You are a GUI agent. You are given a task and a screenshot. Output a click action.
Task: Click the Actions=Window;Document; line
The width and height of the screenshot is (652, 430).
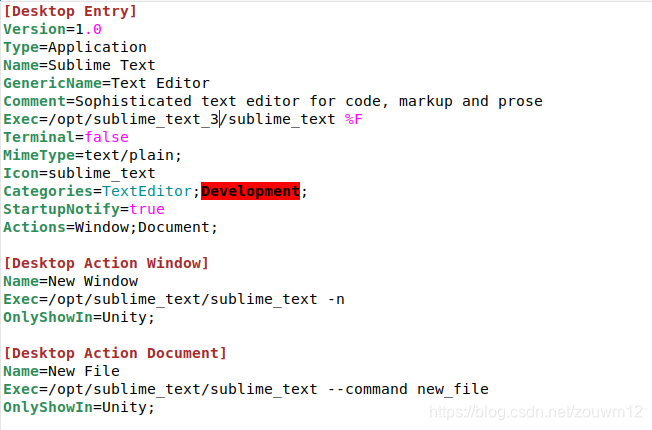click(111, 227)
